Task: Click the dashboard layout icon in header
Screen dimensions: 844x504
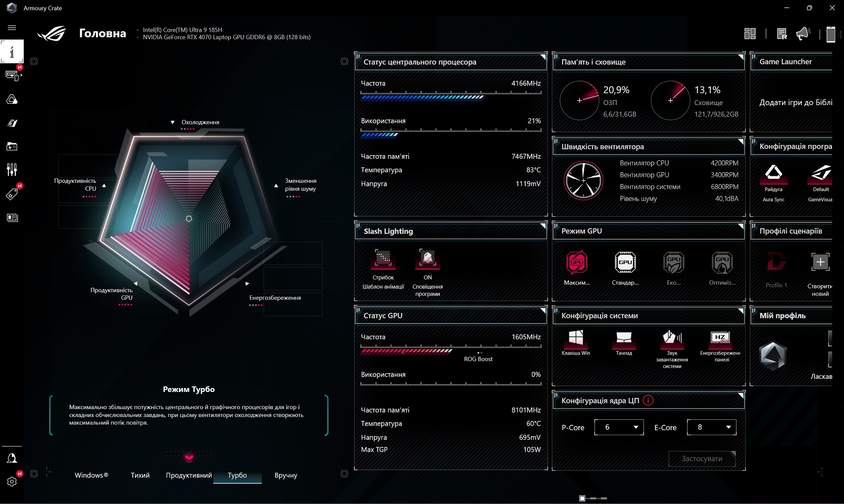Action: (x=750, y=34)
